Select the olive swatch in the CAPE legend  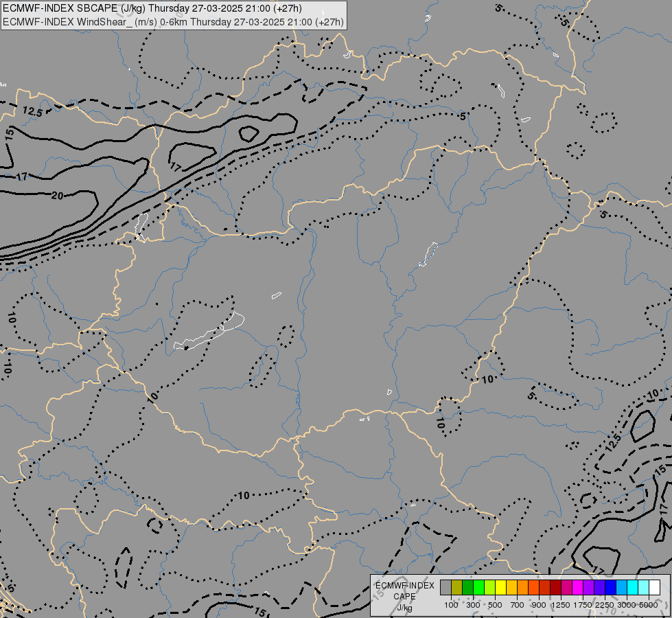[457, 588]
